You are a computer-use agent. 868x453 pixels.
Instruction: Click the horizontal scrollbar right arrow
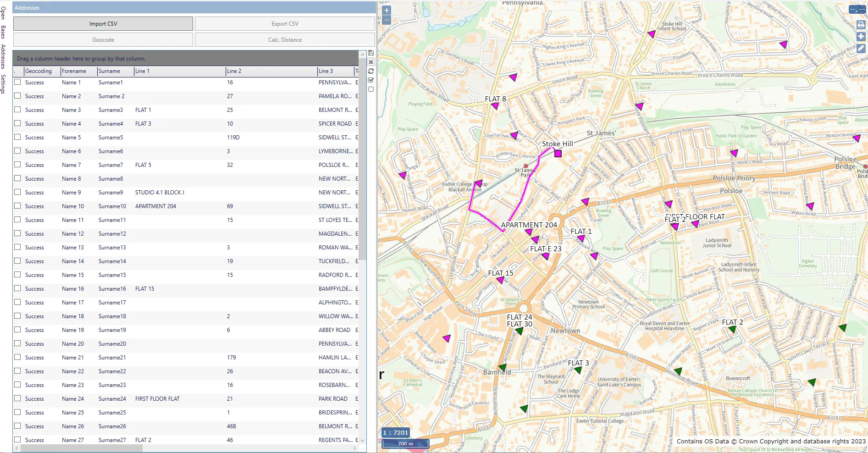point(355,448)
